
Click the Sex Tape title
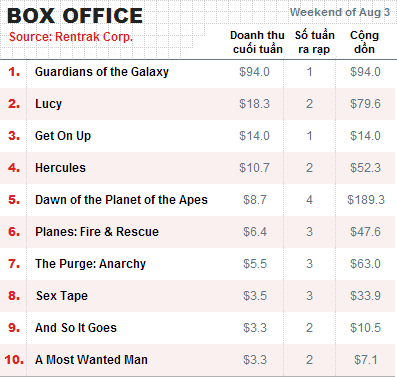tap(62, 296)
